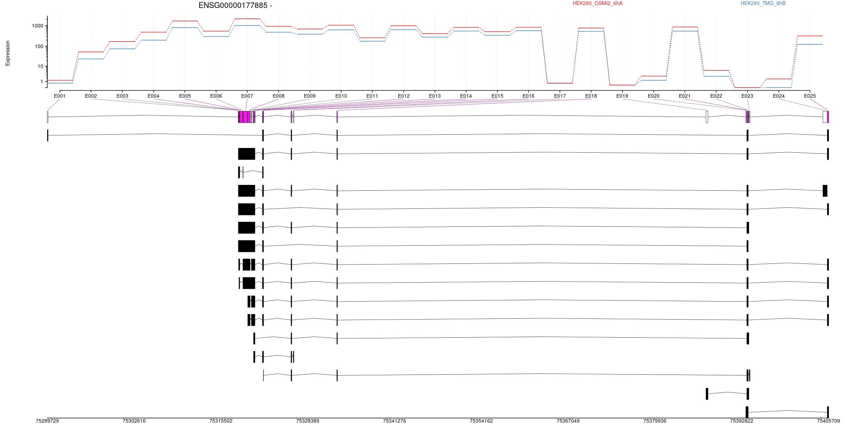This screenshot has height=427, width=868.
Task: Click genomic coordinate 75341276
Action: [395, 421]
